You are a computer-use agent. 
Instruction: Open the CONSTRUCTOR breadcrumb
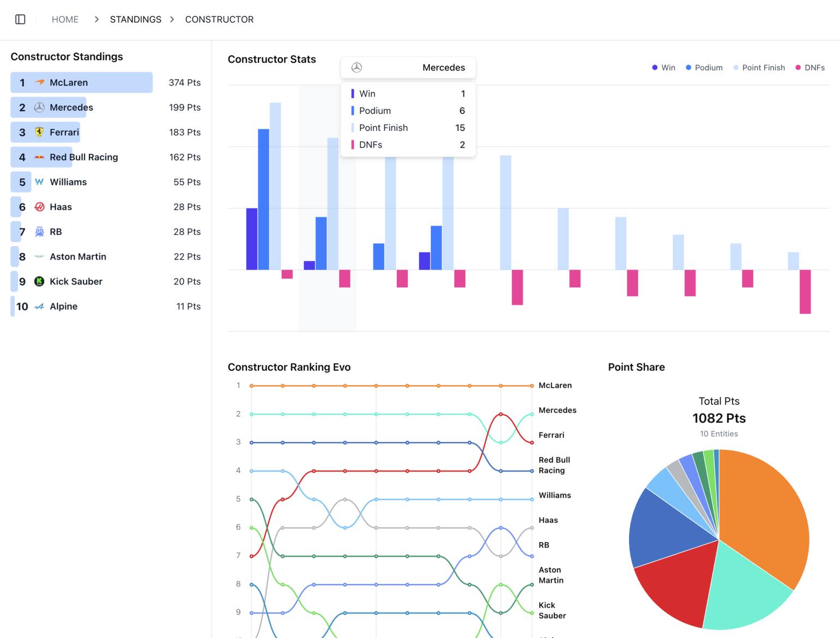click(x=219, y=19)
